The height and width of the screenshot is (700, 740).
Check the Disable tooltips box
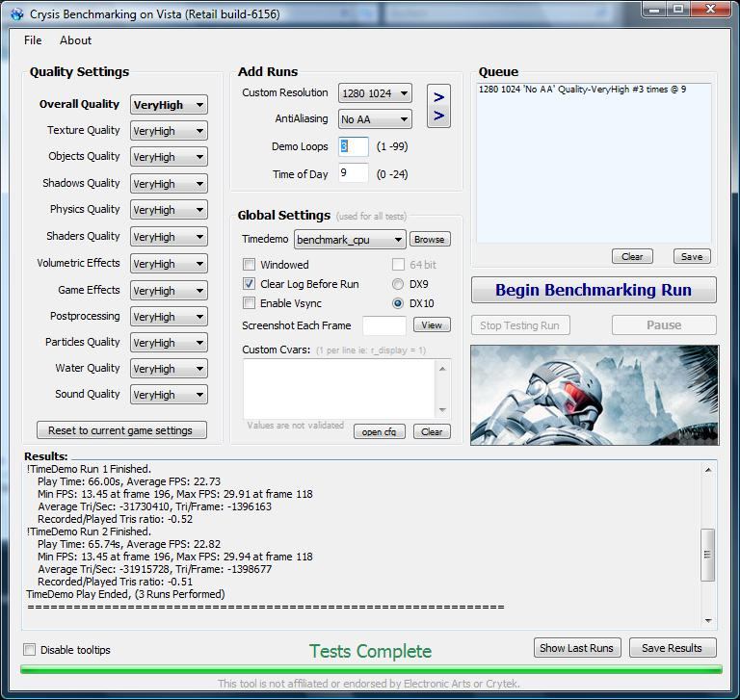[x=29, y=650]
